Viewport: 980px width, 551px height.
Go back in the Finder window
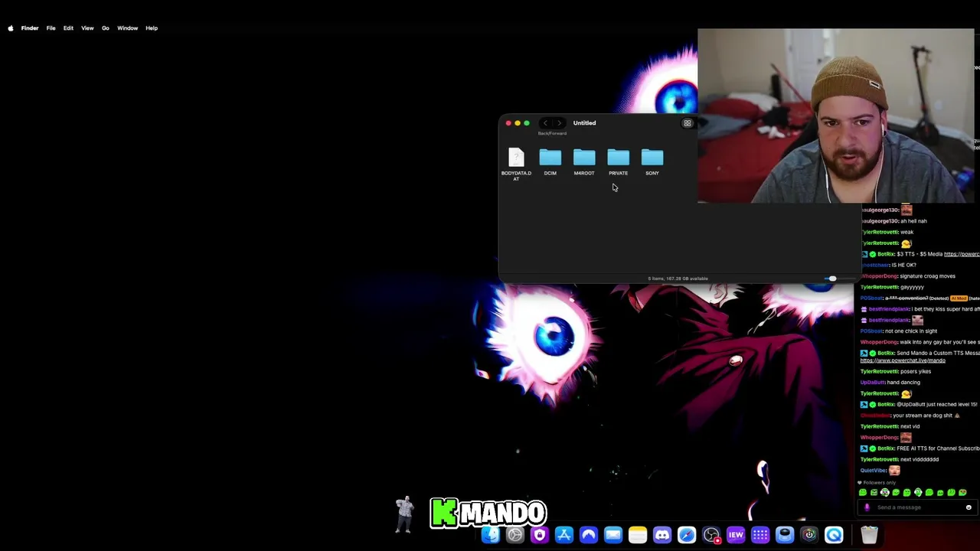coord(545,123)
